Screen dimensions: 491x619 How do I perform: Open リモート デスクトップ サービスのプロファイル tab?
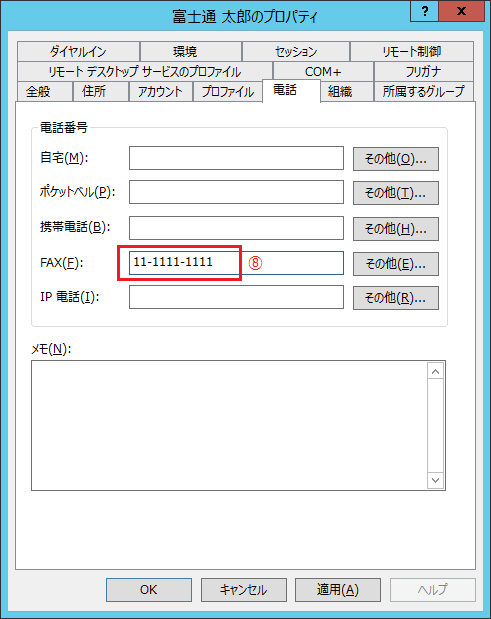tap(145, 71)
